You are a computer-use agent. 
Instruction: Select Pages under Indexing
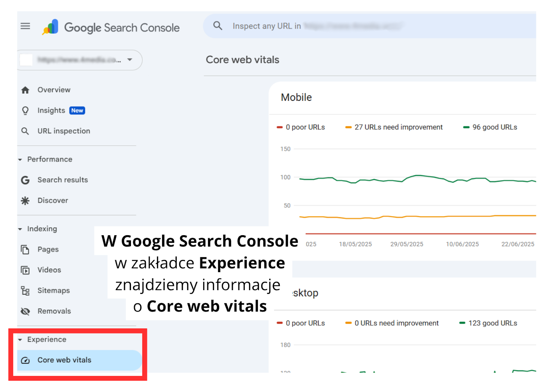pos(48,249)
